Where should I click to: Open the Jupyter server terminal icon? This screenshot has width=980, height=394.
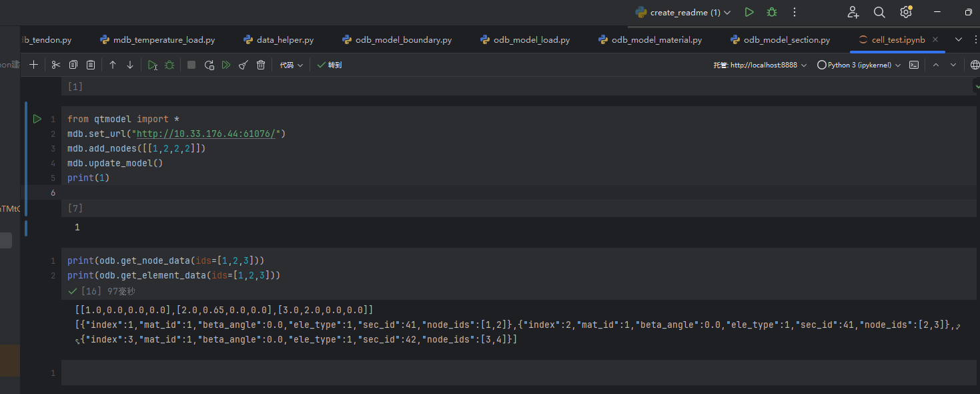click(914, 65)
